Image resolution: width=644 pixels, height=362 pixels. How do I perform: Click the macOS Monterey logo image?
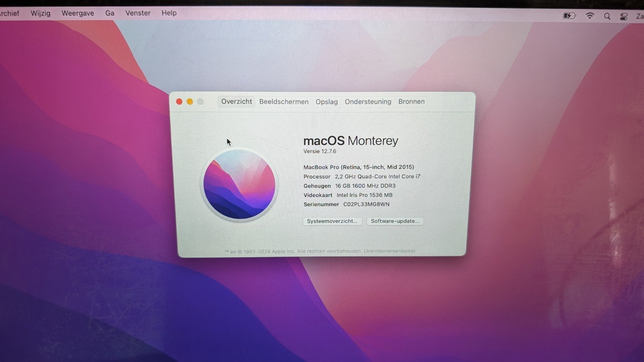239,184
